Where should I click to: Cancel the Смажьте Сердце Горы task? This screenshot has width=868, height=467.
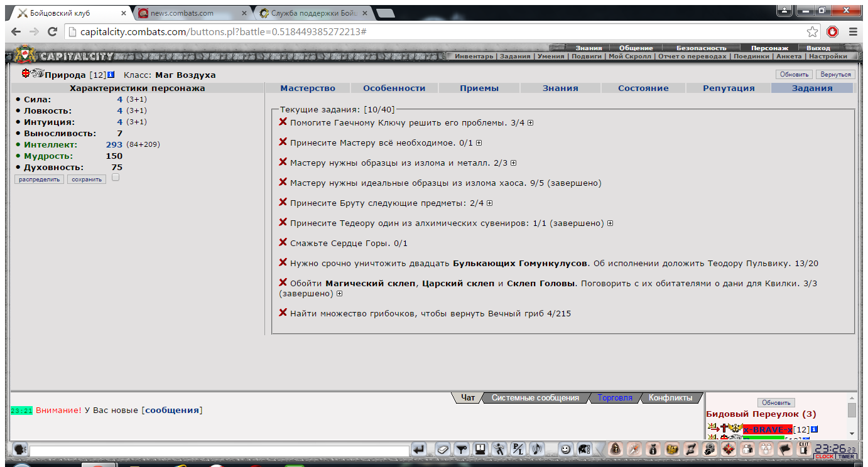pos(283,243)
